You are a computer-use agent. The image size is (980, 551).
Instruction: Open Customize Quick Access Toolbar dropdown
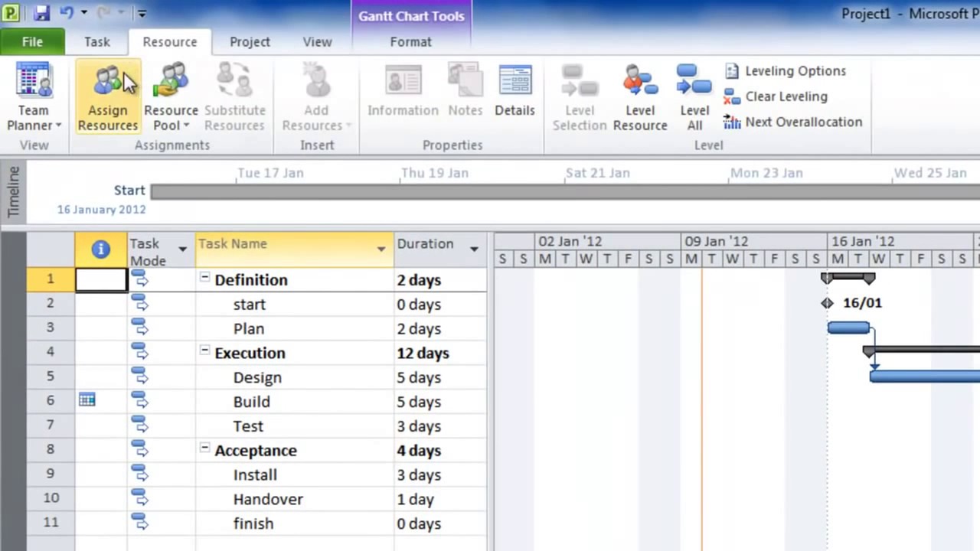coord(142,13)
